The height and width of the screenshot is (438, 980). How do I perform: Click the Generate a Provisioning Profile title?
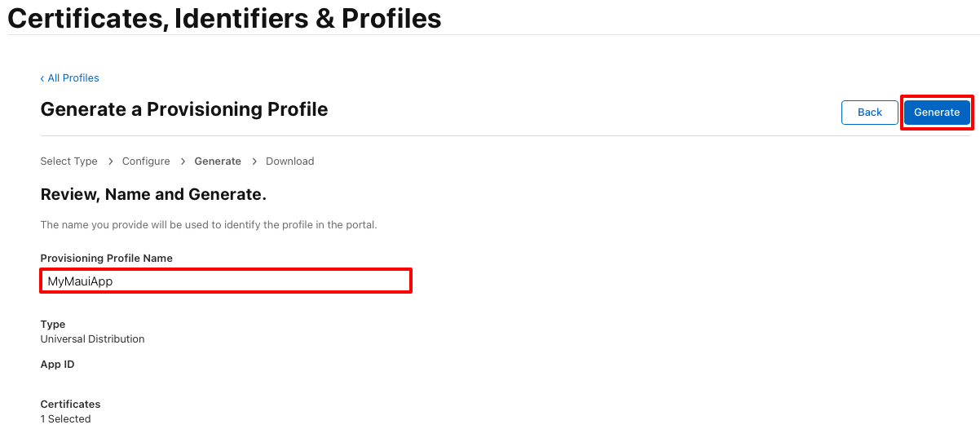(184, 109)
